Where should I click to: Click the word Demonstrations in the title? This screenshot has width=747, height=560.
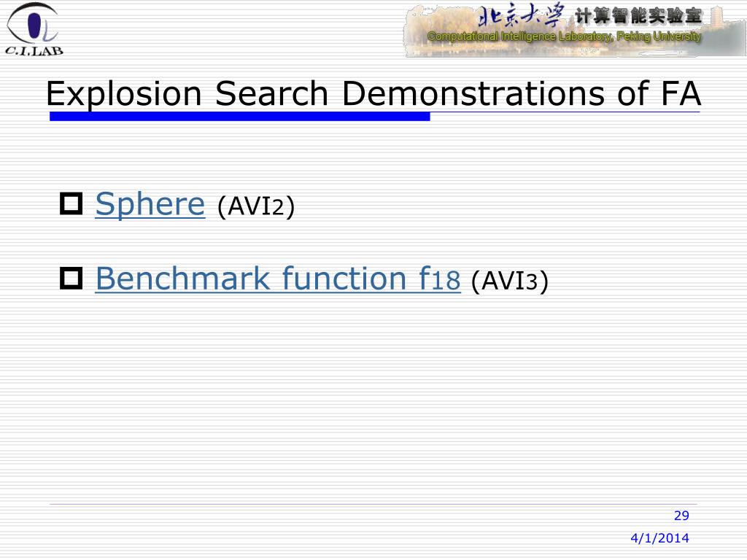(x=473, y=93)
